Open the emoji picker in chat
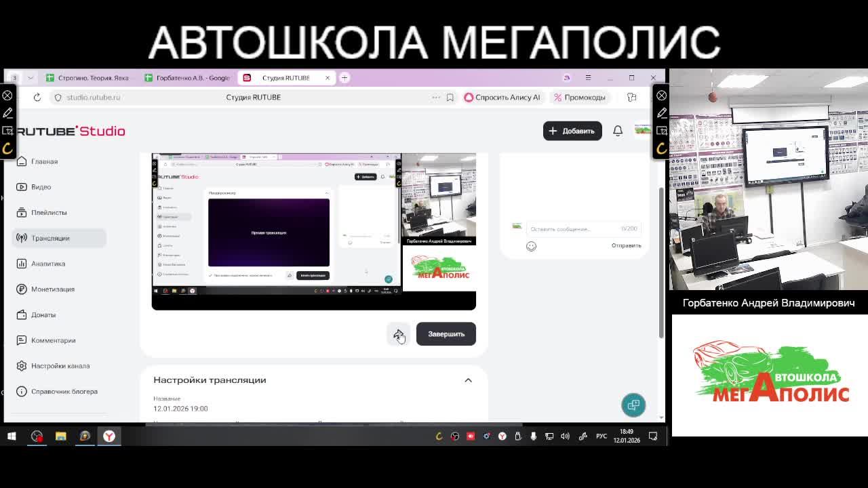 coord(531,246)
